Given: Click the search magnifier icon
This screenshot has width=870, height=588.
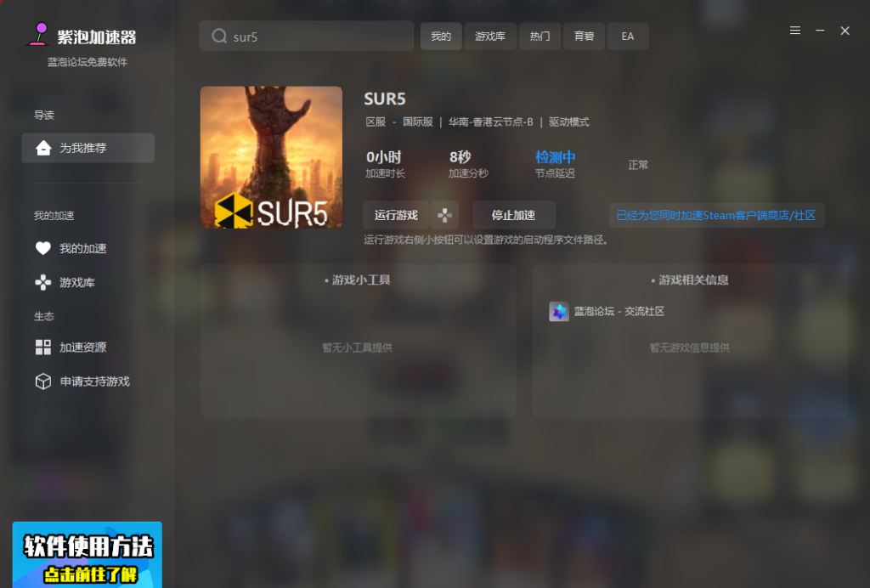Looking at the screenshot, I should coord(219,36).
